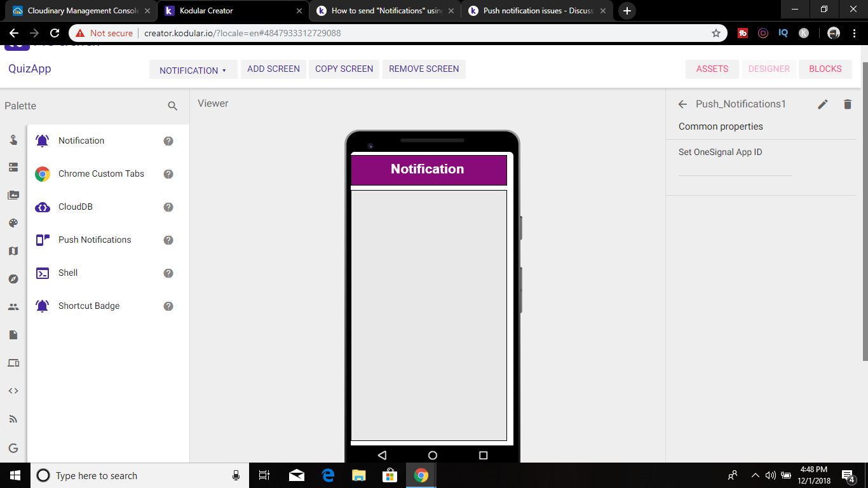This screenshot has height=488, width=868.
Task: Click the browser address bar URL
Action: coord(242,33)
